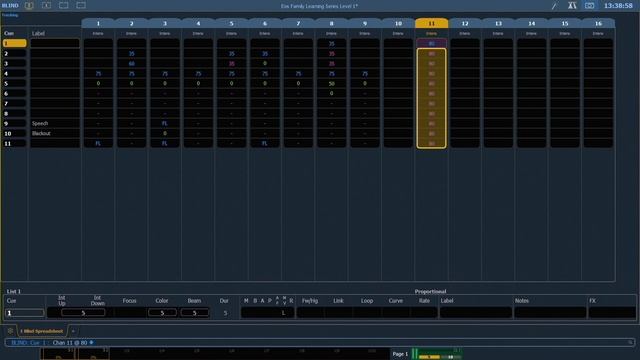Open the tab settings gear icon
Screen dimensions: 640x360
click(10, 331)
